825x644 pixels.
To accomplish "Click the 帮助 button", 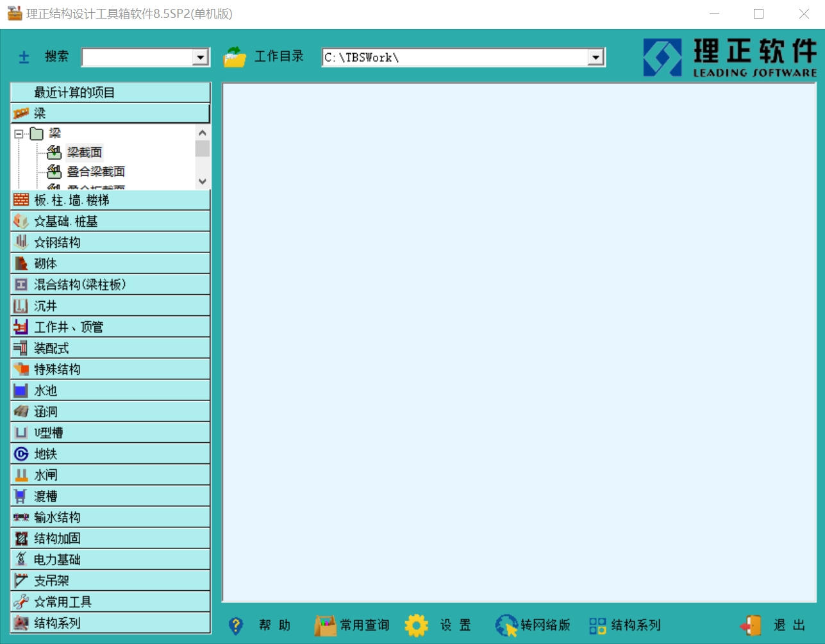I will point(260,625).
